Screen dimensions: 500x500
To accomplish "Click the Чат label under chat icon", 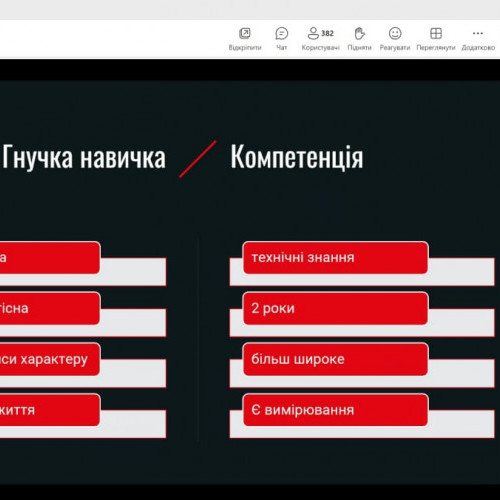I will click(282, 48).
